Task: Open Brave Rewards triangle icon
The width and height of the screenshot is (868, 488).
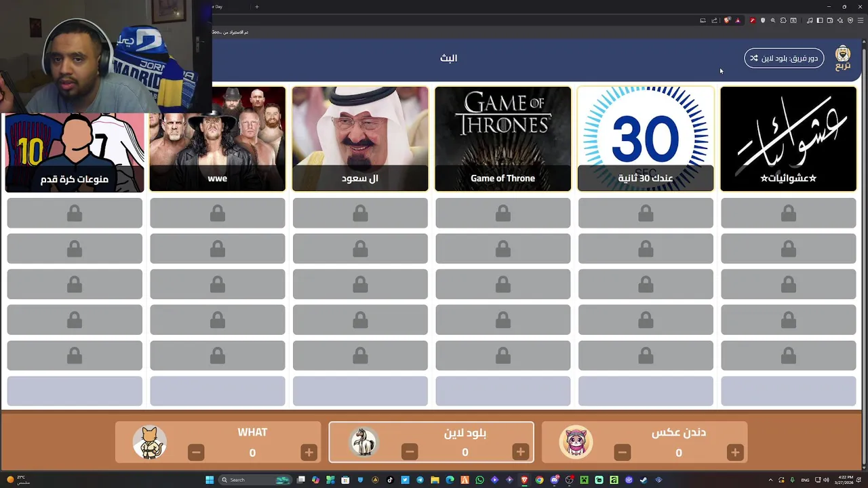Action: [x=738, y=20]
